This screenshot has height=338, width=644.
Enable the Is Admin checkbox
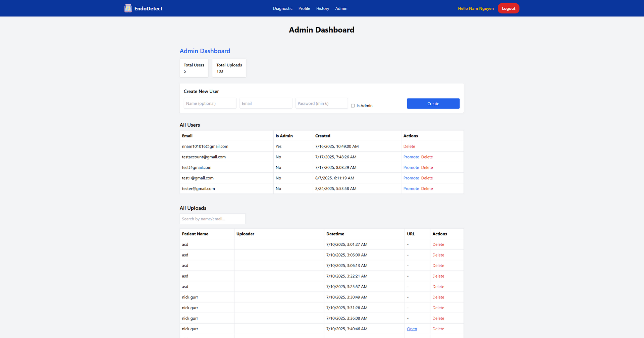point(353,106)
